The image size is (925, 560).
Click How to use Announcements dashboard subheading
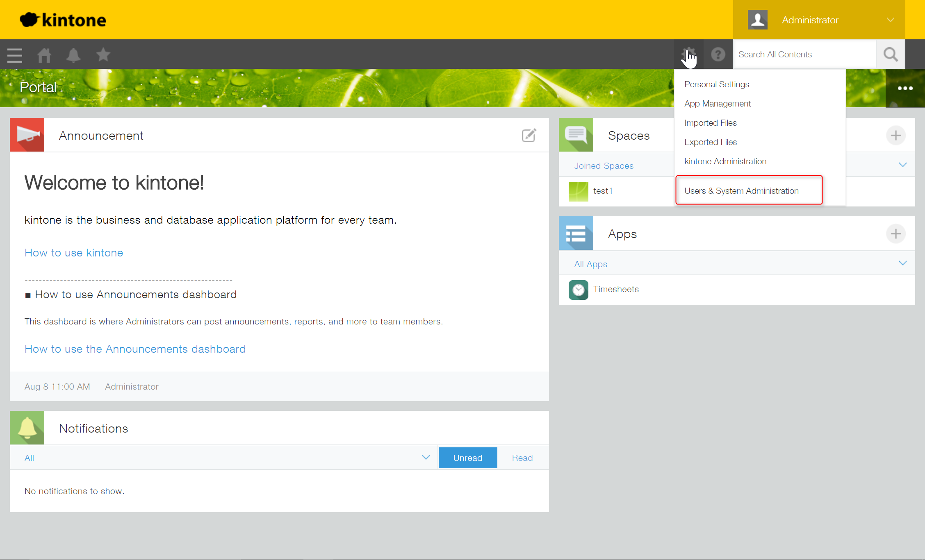coord(136,295)
